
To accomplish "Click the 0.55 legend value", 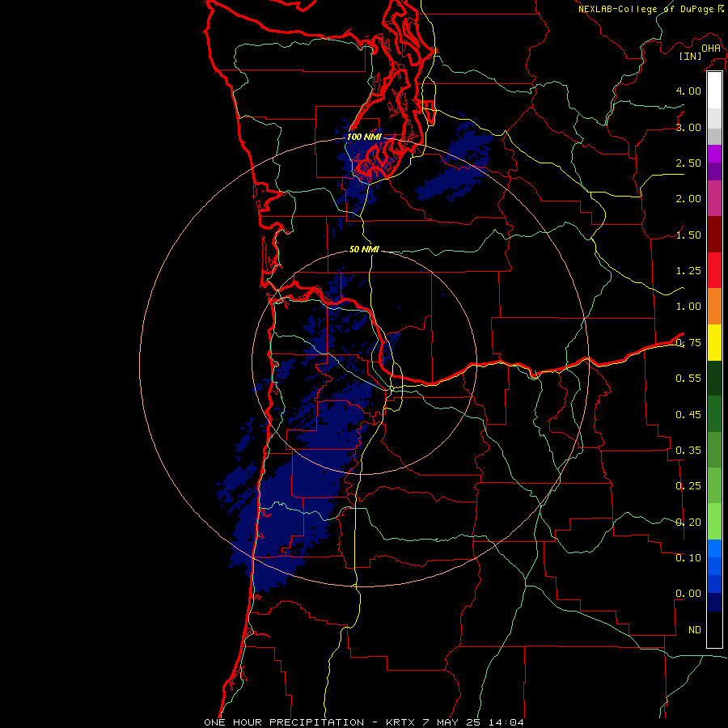I will [x=688, y=379].
